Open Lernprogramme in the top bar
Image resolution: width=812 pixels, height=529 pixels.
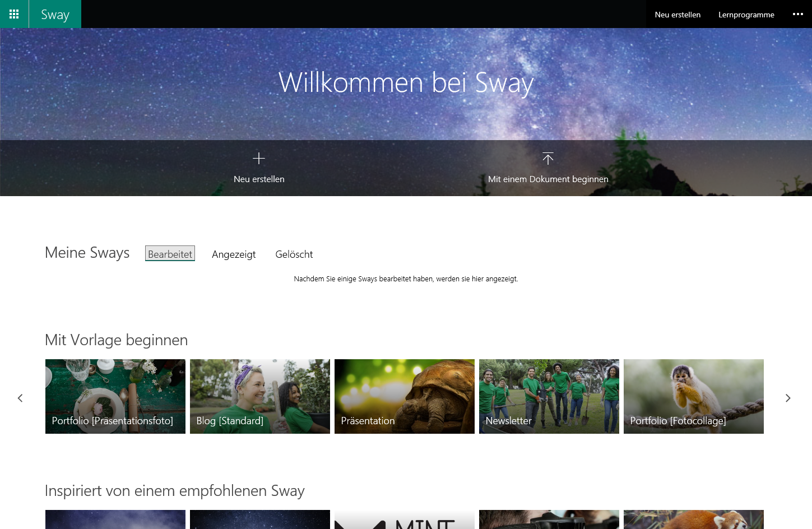[746, 15]
